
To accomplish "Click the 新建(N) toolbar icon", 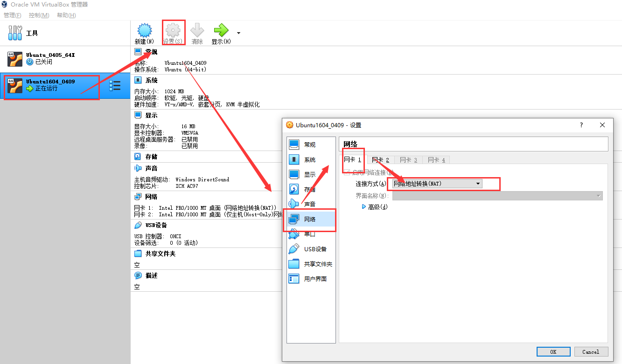I will (x=144, y=31).
